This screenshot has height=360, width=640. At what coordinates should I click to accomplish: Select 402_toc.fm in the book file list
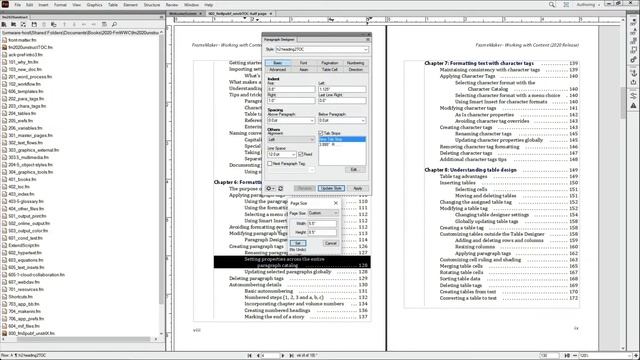click(x=19, y=187)
